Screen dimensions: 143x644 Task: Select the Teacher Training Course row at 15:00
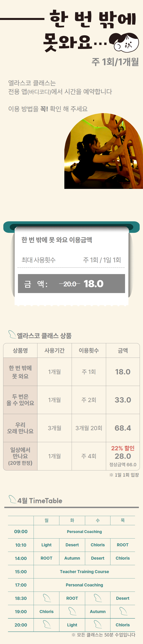84,571
